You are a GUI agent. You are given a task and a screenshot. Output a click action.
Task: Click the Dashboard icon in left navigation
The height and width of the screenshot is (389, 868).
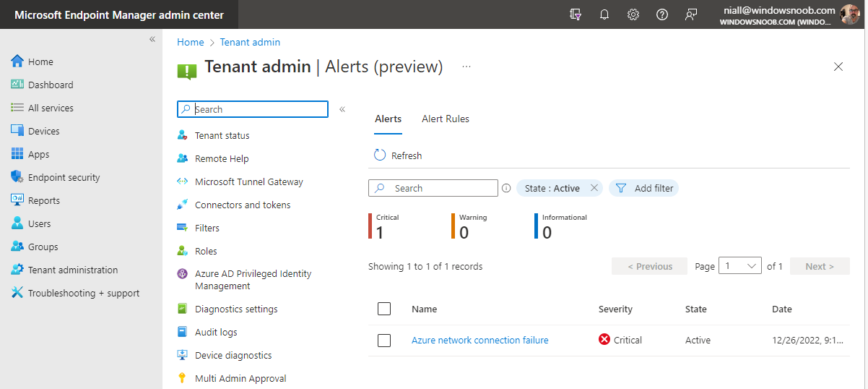click(17, 85)
